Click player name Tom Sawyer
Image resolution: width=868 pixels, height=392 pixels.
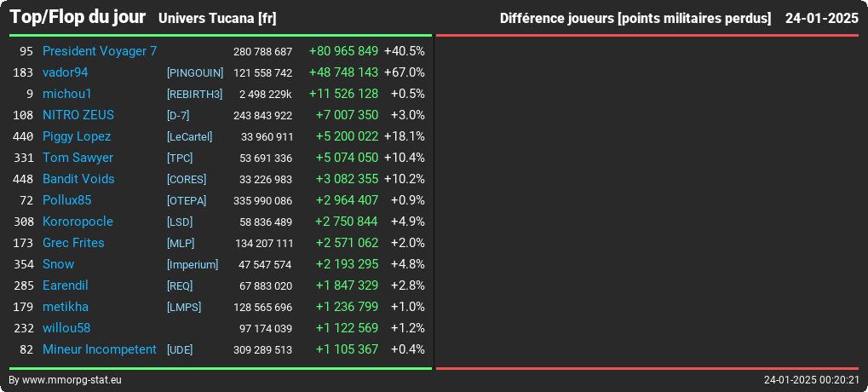click(x=78, y=158)
